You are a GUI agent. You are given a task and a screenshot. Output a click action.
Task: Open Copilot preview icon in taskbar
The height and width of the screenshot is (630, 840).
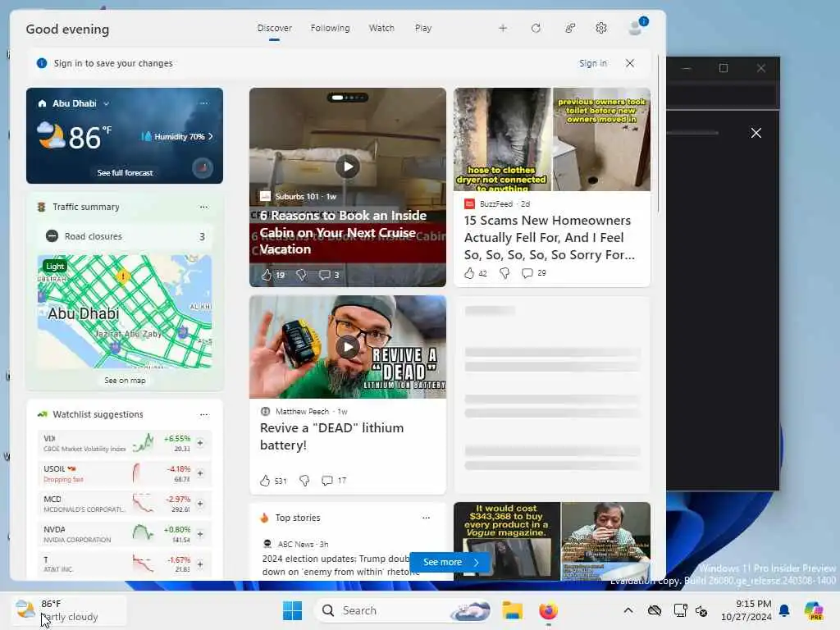coord(814,610)
